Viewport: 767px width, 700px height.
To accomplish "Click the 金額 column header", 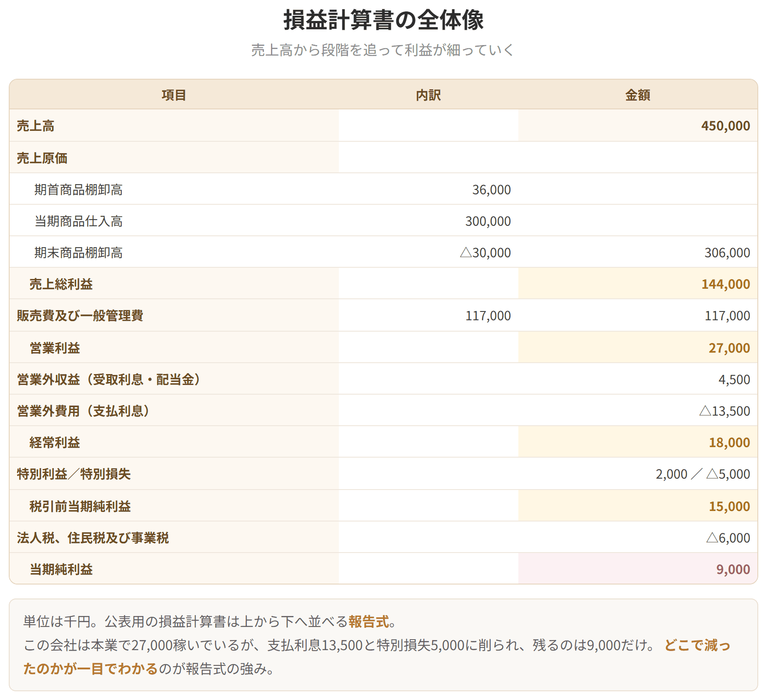I will [x=638, y=95].
